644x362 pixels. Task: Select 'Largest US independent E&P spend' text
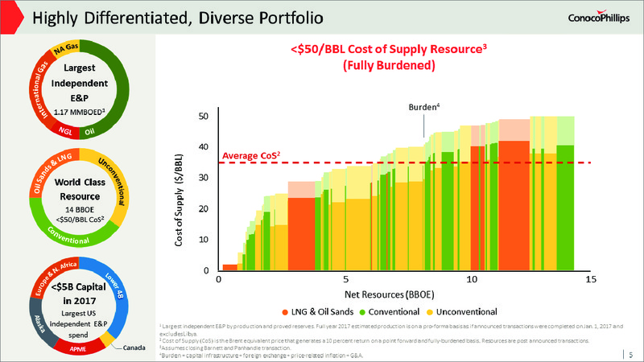(x=78, y=324)
